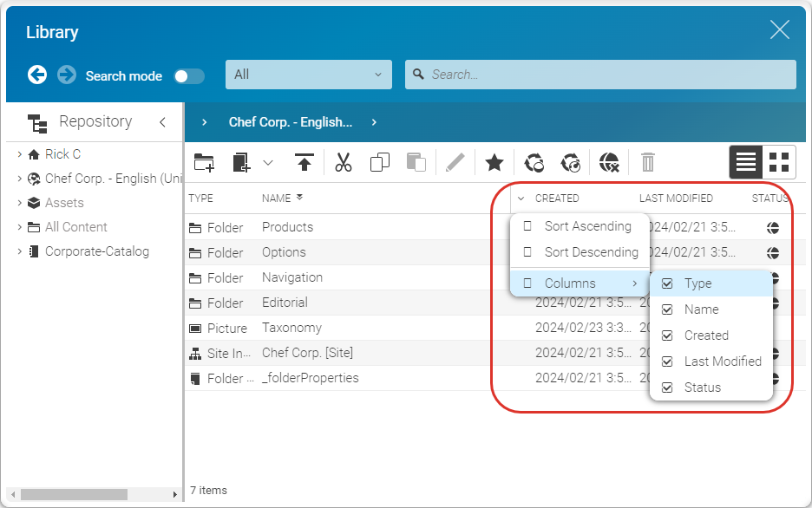812x508 pixels.
Task: Click the upload arrow icon
Action: point(304,162)
